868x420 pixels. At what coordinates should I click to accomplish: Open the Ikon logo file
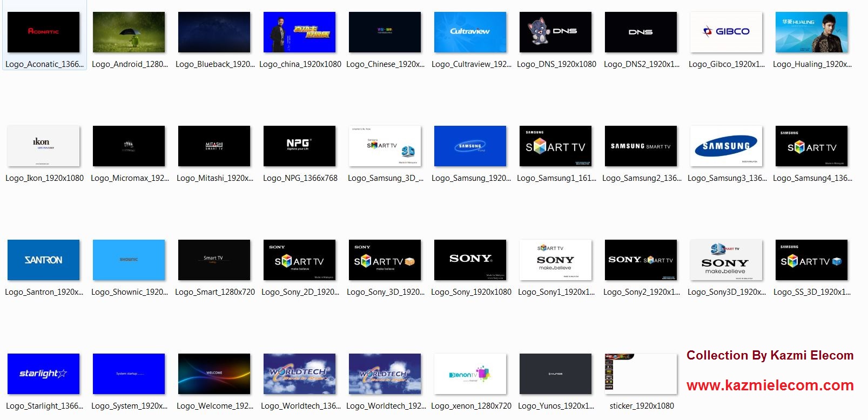point(43,146)
